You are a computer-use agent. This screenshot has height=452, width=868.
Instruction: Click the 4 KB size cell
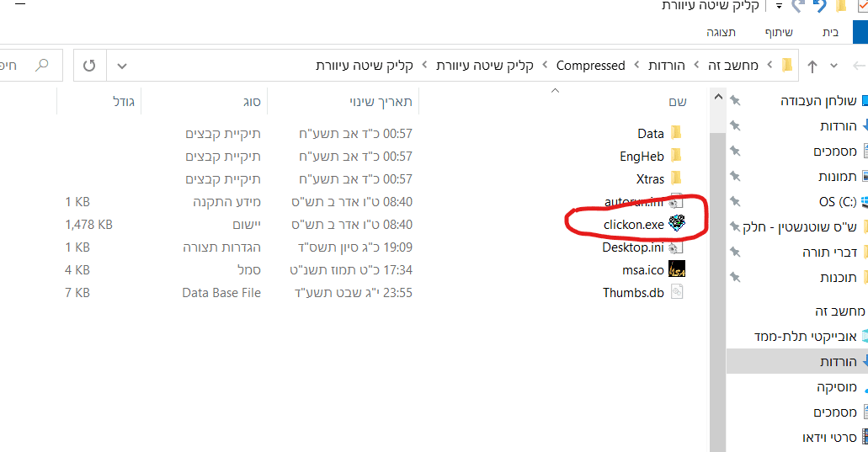tap(77, 270)
